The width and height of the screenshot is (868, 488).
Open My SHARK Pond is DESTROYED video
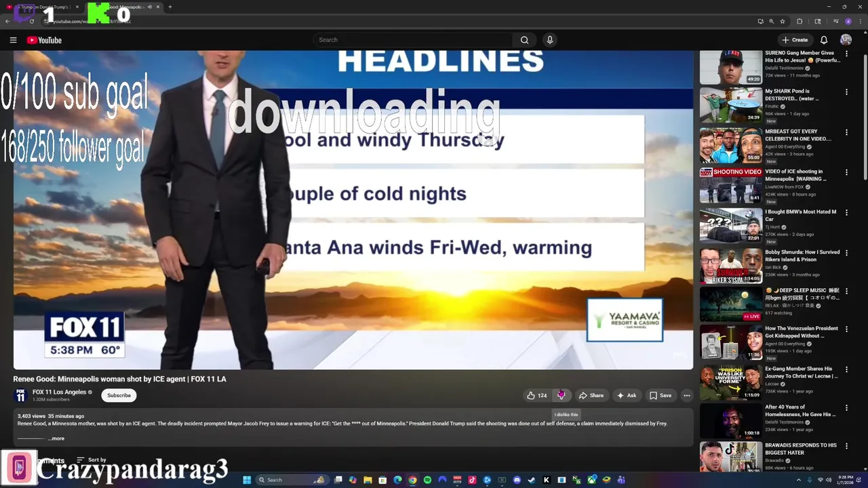730,105
